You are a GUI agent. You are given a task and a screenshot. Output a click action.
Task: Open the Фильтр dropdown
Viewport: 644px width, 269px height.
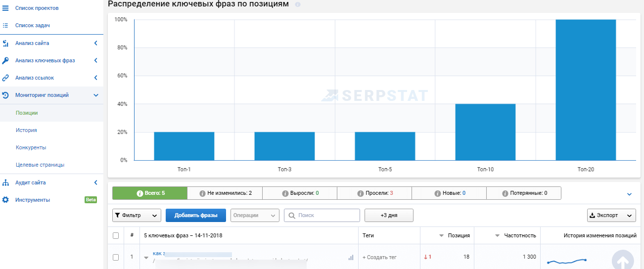[137, 216]
